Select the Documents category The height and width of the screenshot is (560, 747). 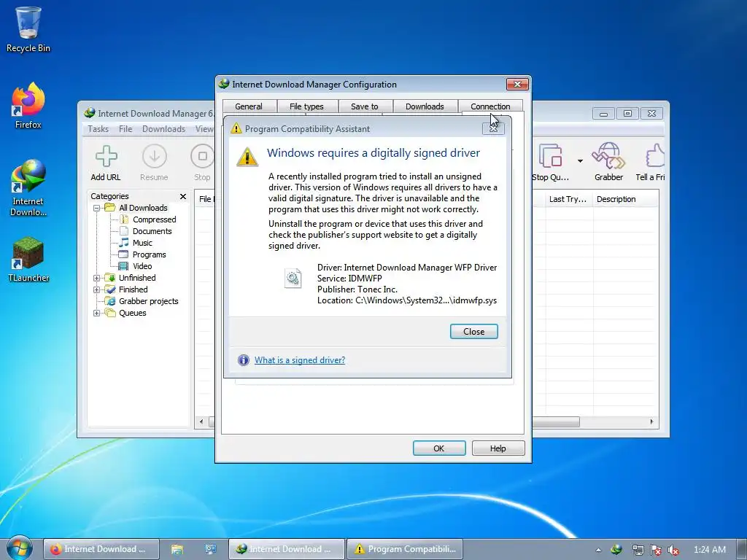[152, 231]
